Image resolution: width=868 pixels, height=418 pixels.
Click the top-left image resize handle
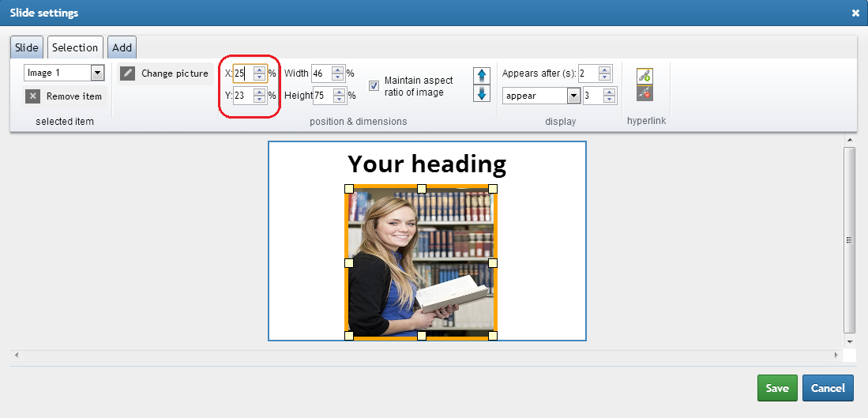coord(349,189)
